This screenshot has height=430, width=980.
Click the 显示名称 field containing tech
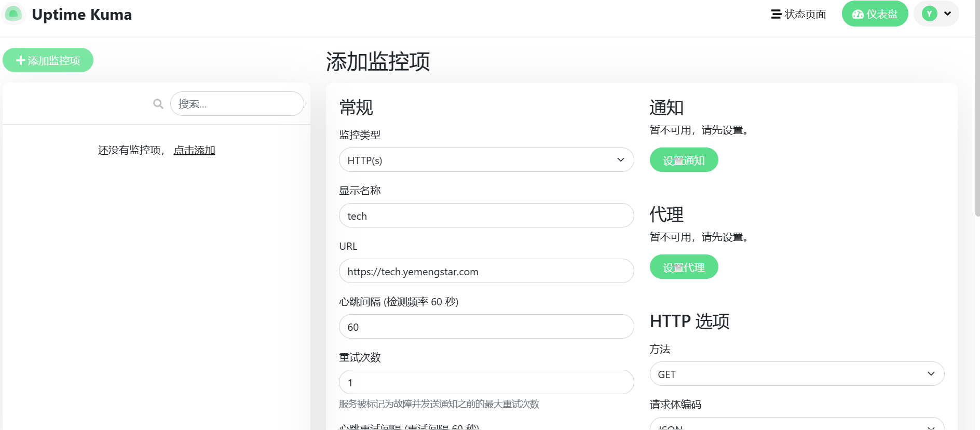point(486,216)
